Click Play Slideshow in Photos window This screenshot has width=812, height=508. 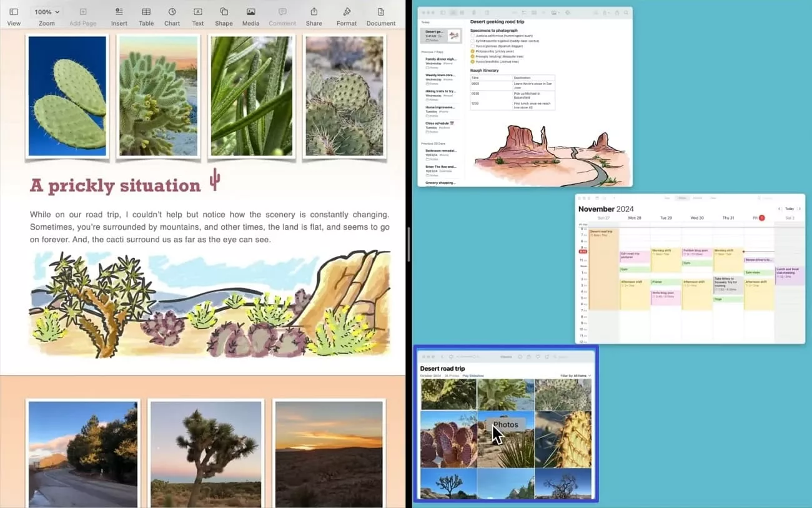tap(473, 376)
